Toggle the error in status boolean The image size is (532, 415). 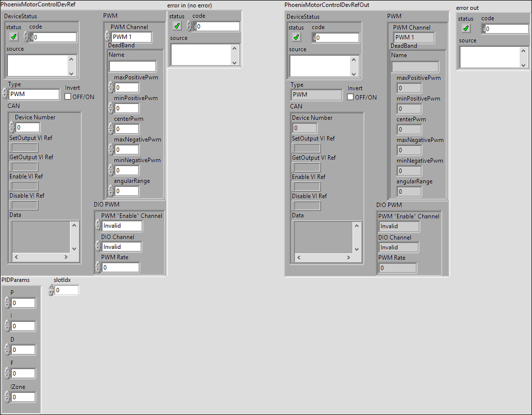177,26
